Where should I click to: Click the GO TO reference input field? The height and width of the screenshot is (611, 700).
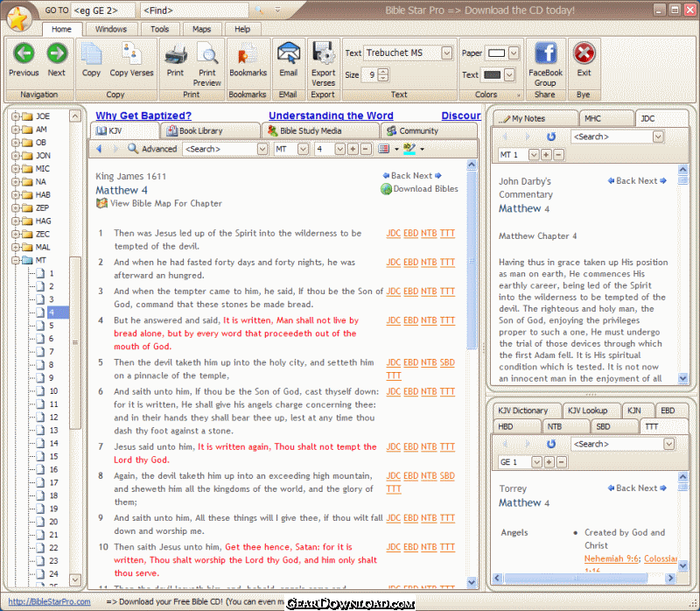103,11
